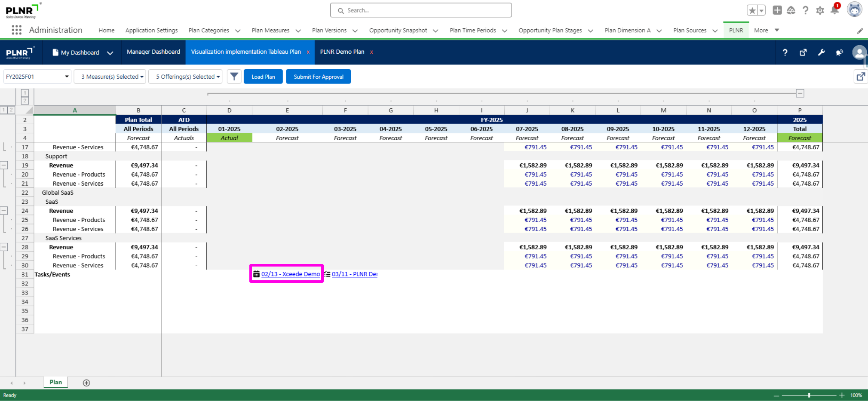Image resolution: width=868 pixels, height=414 pixels.
Task: Click the pop-out icon in PLNR header
Action: [x=803, y=52]
